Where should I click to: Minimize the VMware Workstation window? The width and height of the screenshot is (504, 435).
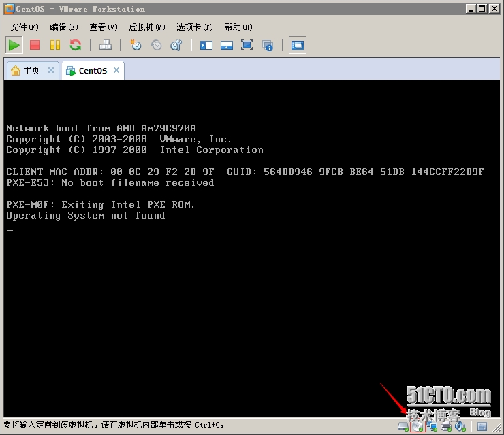pos(471,9)
